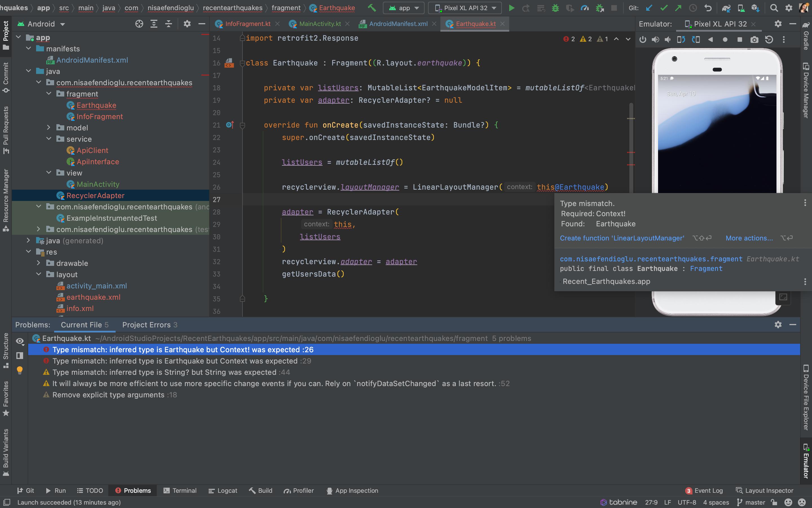Click More actions... link in tooltip
Viewport: 812px width, 508px height.
(x=749, y=238)
